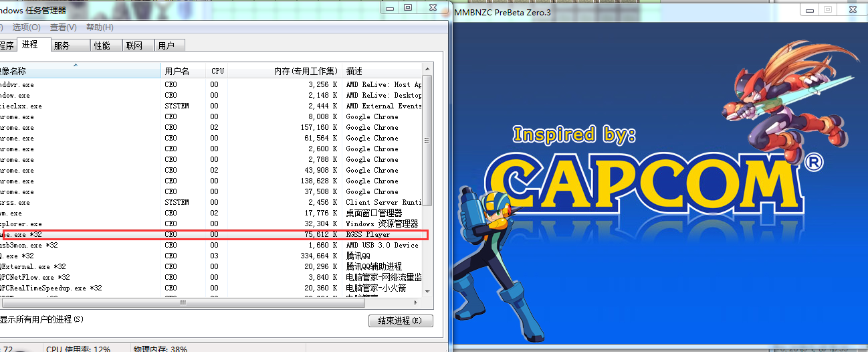Select the chrome.exe row using 43,908 K
This screenshot has height=352, width=868.
point(211,171)
